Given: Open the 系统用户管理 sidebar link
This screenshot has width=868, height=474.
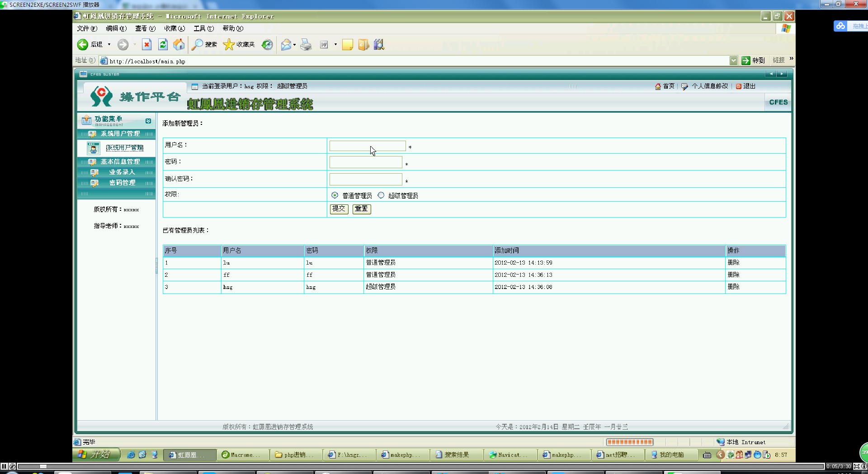Looking at the screenshot, I should [125, 148].
